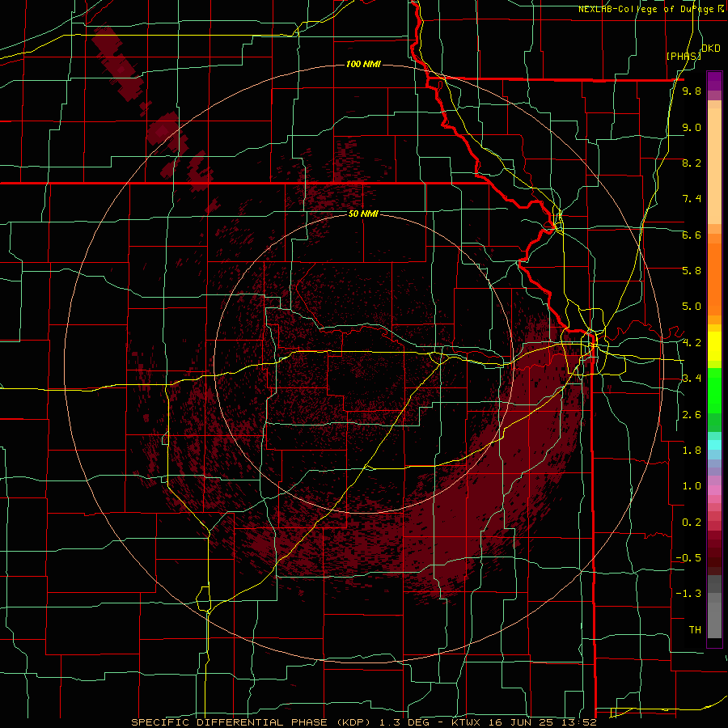
Task: Click the "NEXLAB-College of DuPage" label
Action: click(x=645, y=9)
